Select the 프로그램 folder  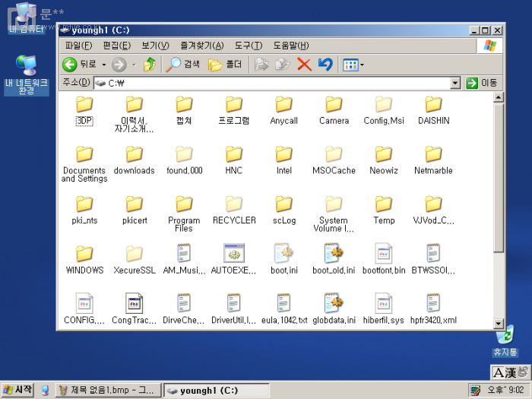coord(234,111)
